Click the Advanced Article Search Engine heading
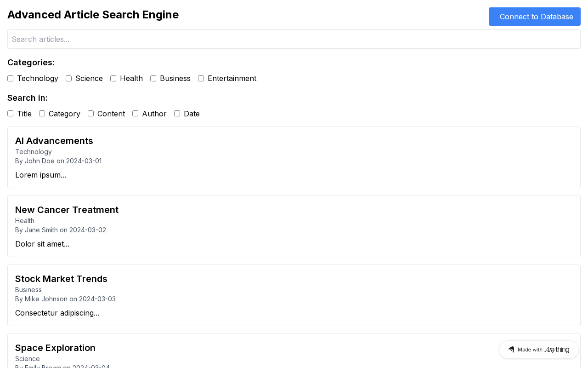This screenshot has height=368, width=588. (93, 15)
